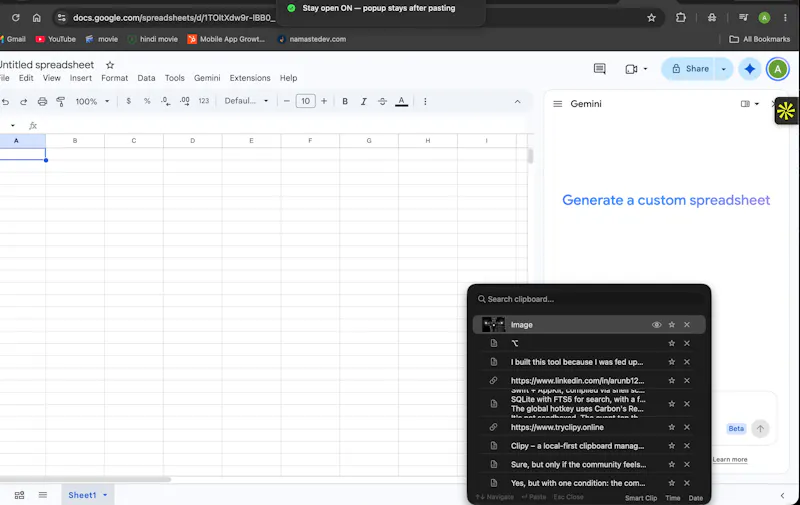This screenshot has width=800, height=505.
Task: Open the name box dropdown arrow
Action: click(x=13, y=125)
